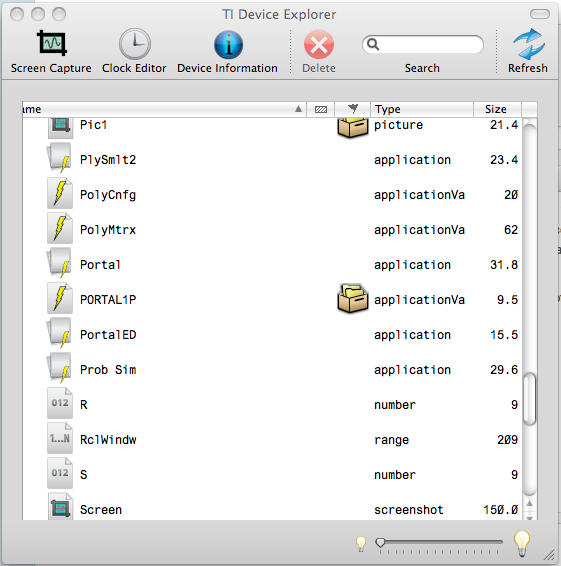Select the Screen screenshot entry
The image size is (561, 566).
pos(101,510)
